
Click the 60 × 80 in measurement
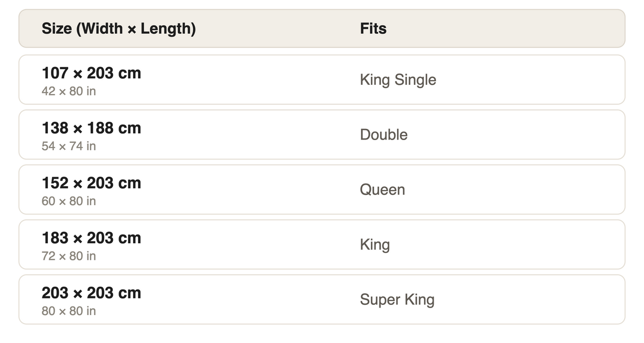pos(69,201)
